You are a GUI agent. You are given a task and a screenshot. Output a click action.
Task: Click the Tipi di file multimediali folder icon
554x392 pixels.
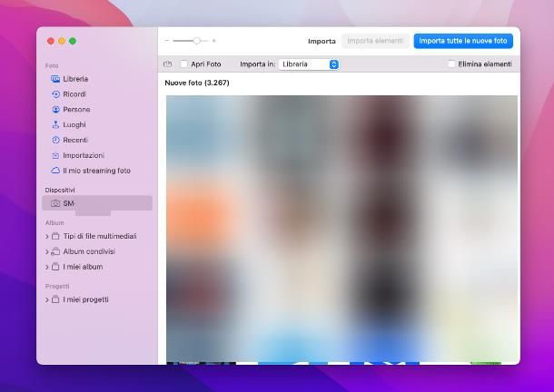(55, 236)
